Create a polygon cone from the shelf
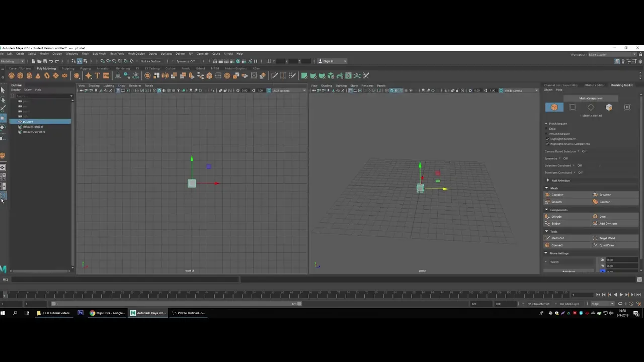 pos(38,76)
